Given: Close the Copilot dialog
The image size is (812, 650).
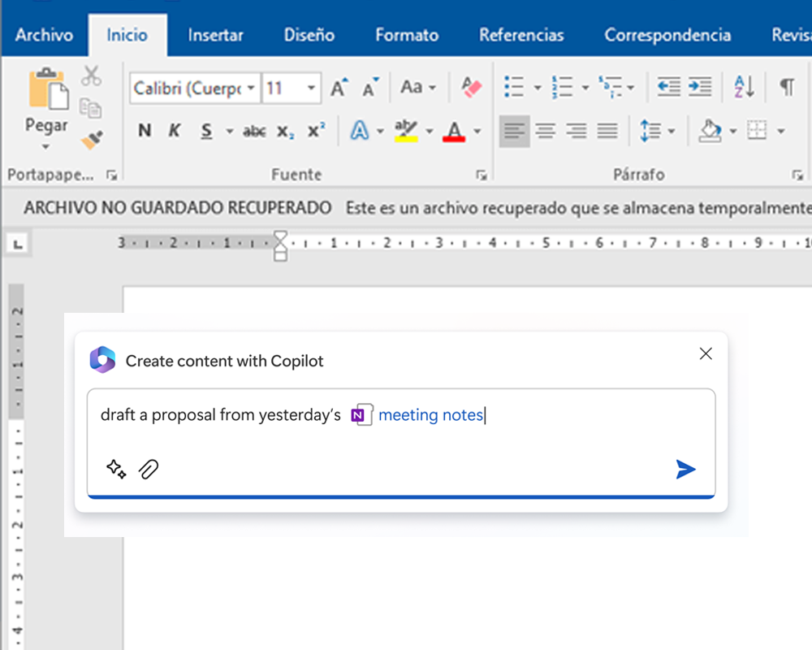Looking at the screenshot, I should [x=706, y=353].
